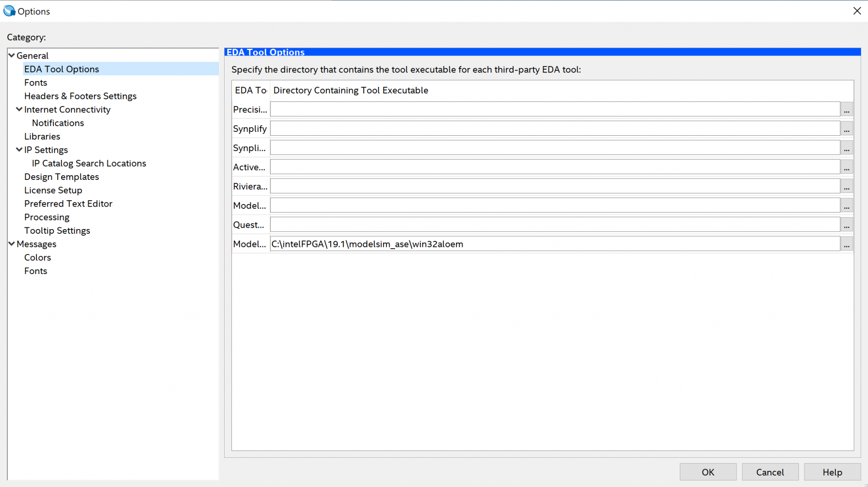Click the Cancel button

coord(770,472)
